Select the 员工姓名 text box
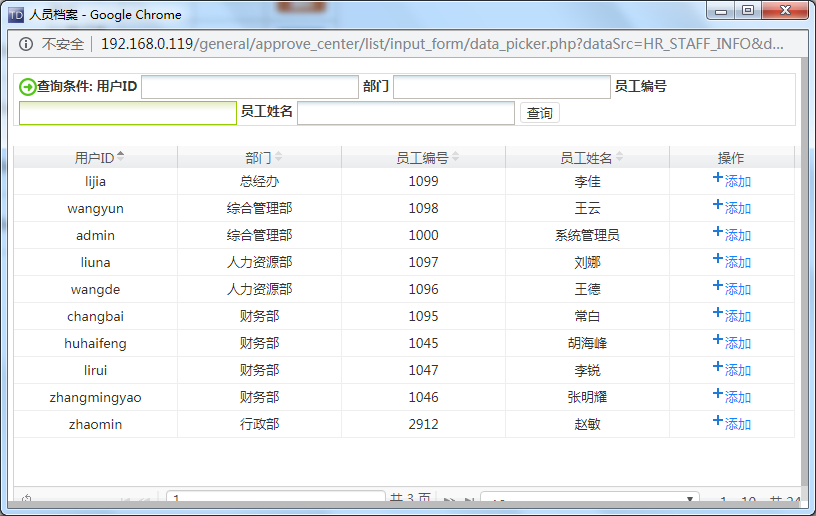 click(x=405, y=113)
